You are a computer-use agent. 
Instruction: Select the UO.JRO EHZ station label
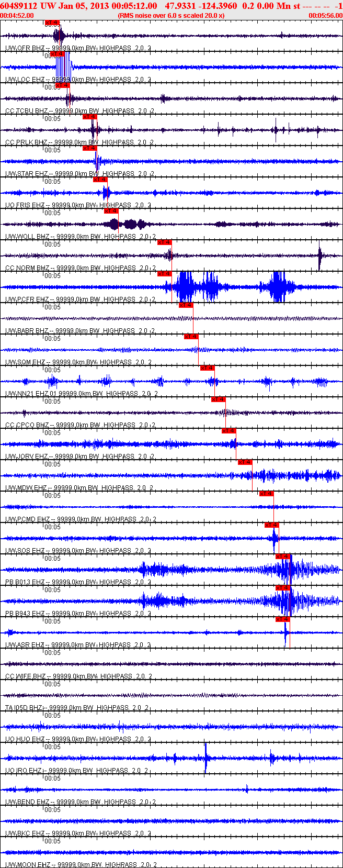(76, 771)
